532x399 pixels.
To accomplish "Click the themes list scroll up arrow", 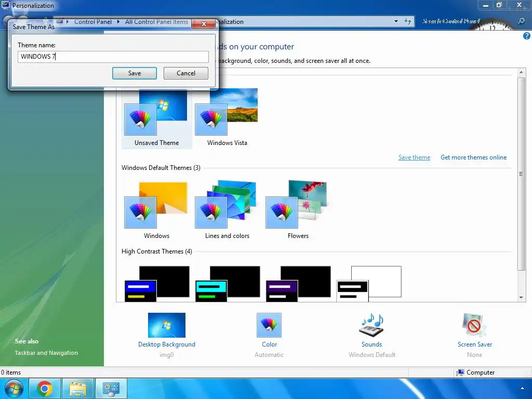I will (521, 72).
